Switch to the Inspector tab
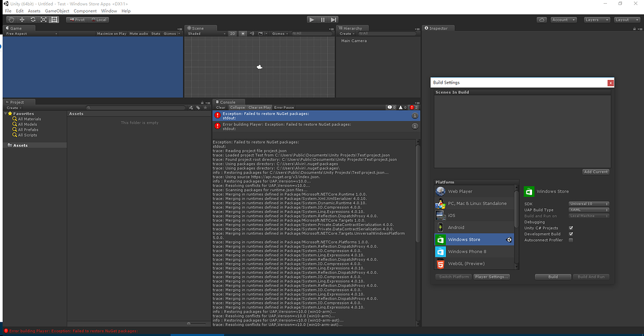Image resolution: width=644 pixels, height=336 pixels. (x=438, y=28)
